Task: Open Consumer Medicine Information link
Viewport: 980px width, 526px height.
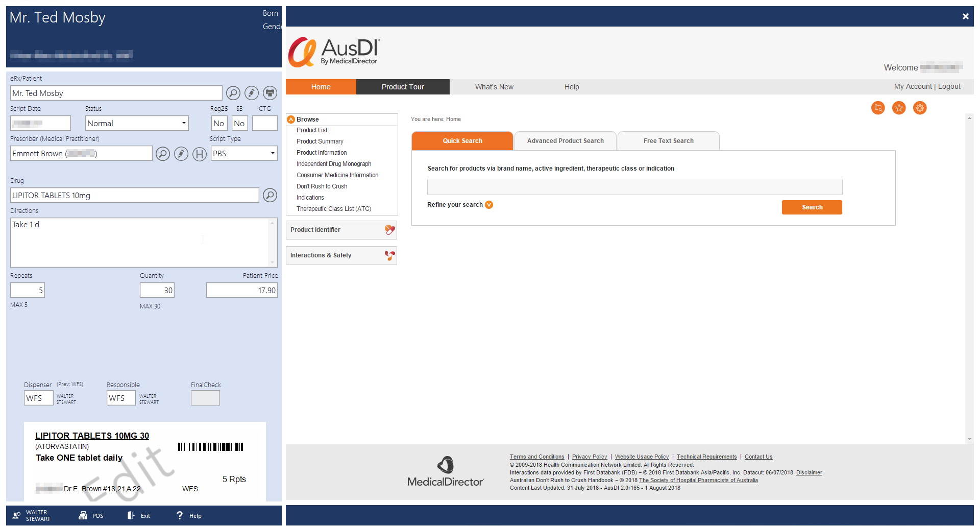Action: 337,175
